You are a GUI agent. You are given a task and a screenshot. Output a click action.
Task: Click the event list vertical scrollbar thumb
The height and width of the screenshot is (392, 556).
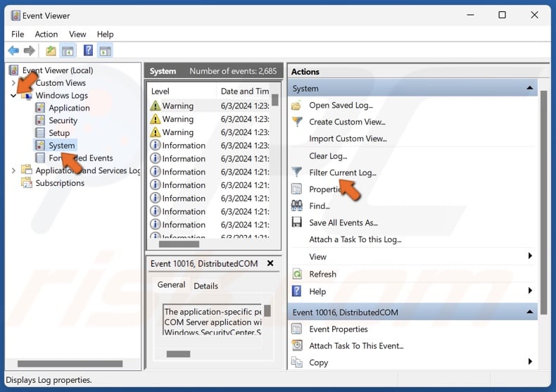[274, 100]
